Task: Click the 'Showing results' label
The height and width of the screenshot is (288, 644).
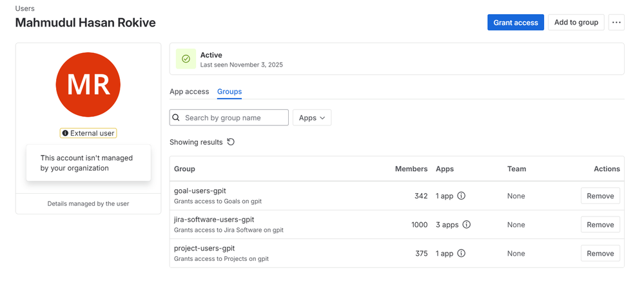Action: point(196,142)
